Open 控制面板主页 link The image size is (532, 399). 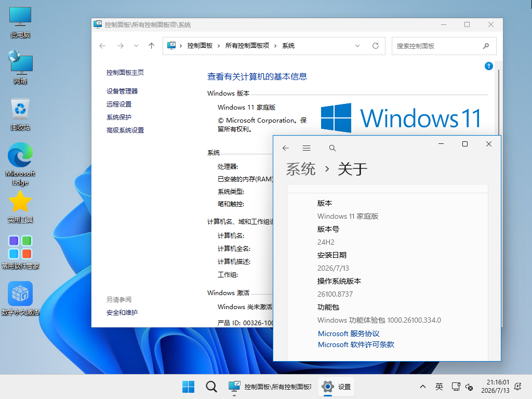(125, 73)
